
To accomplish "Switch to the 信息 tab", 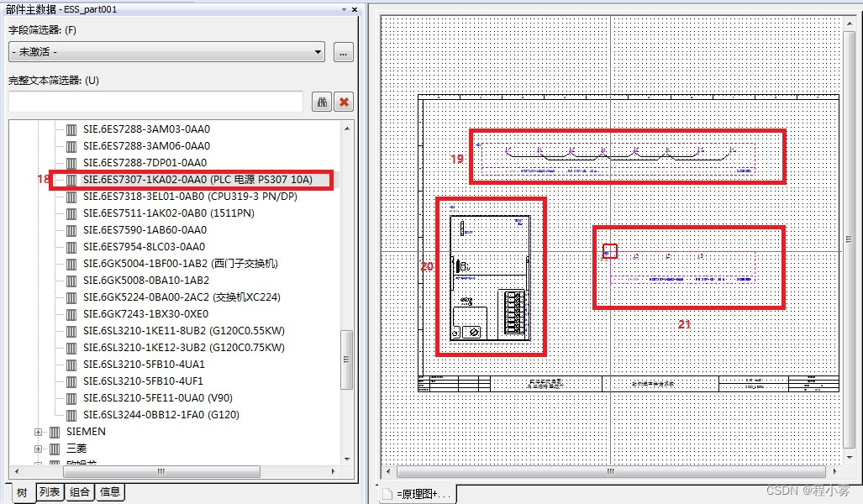I will [110, 492].
